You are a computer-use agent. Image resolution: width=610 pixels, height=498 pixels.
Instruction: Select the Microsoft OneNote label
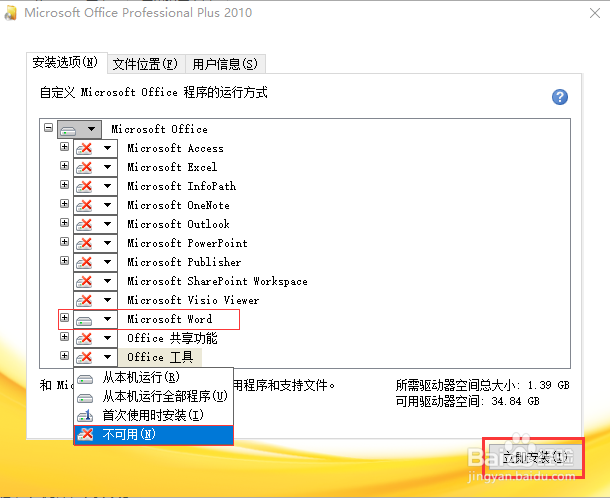tap(179, 205)
